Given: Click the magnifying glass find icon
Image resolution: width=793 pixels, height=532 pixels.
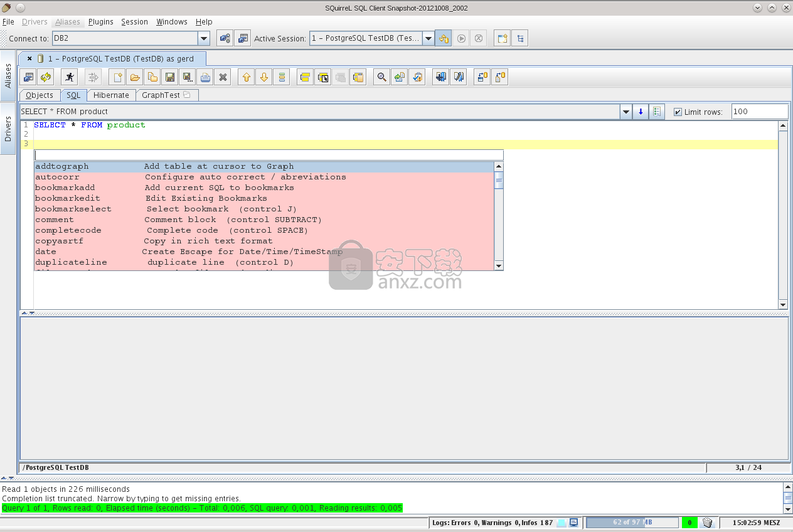Looking at the screenshot, I should pyautogui.click(x=381, y=77).
